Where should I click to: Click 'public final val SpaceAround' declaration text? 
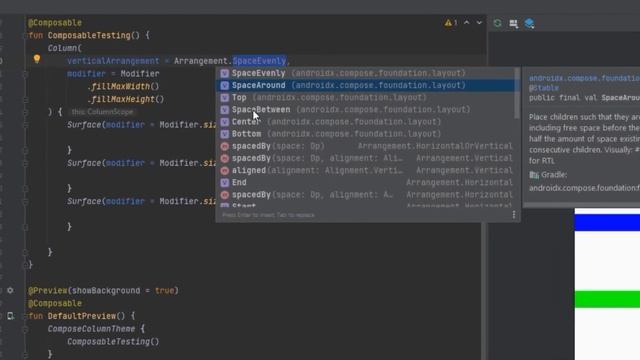click(x=584, y=98)
